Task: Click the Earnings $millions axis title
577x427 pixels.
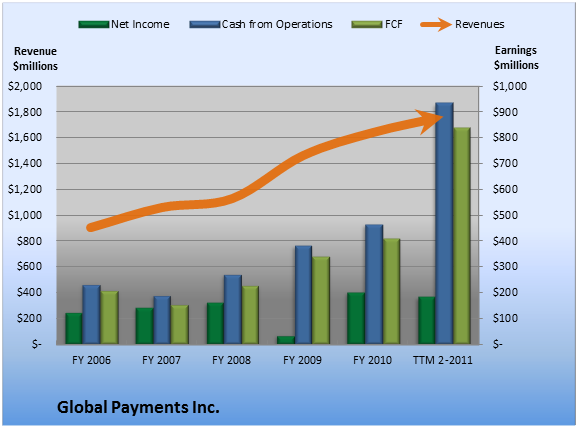Action: pos(516,57)
